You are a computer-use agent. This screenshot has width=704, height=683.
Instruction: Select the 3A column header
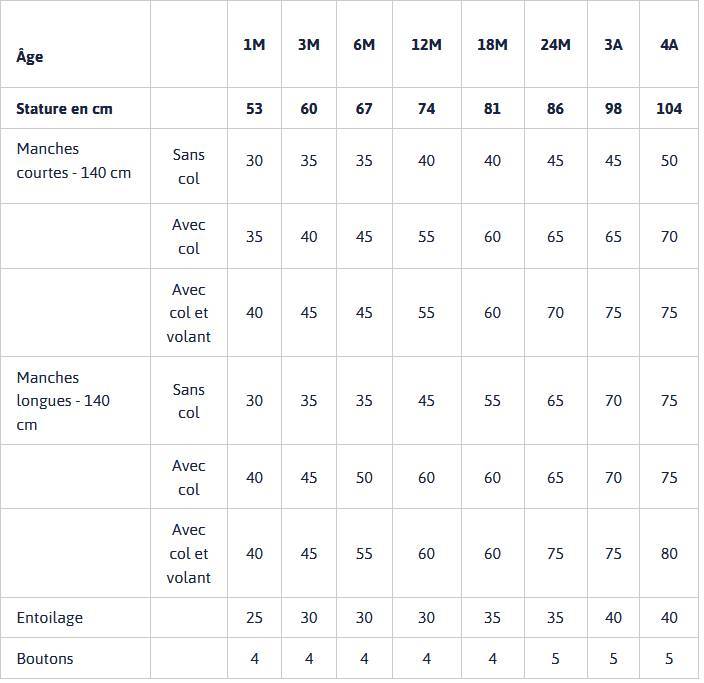(613, 45)
